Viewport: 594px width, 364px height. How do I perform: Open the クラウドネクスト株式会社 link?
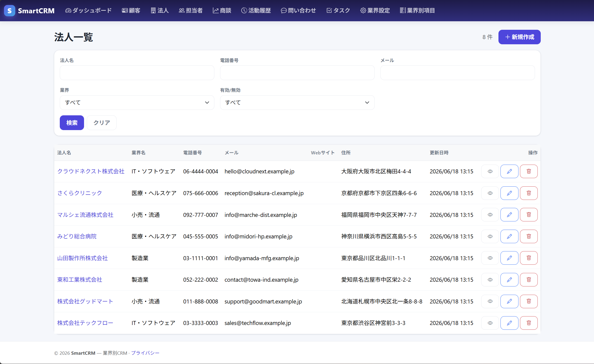pyautogui.click(x=91, y=171)
